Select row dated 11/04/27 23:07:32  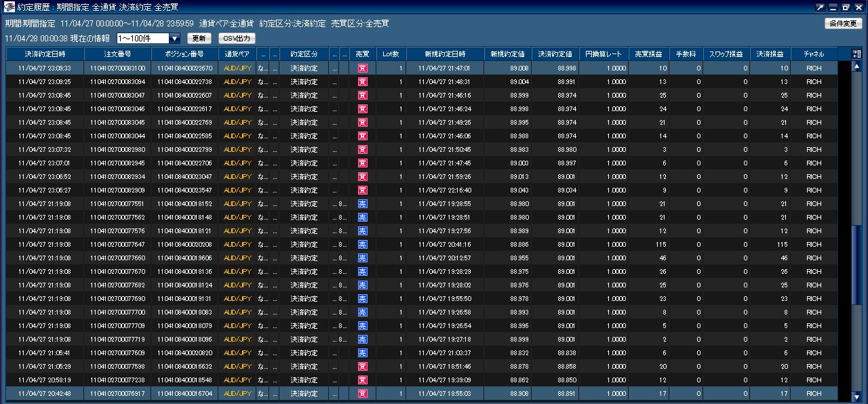point(422,149)
